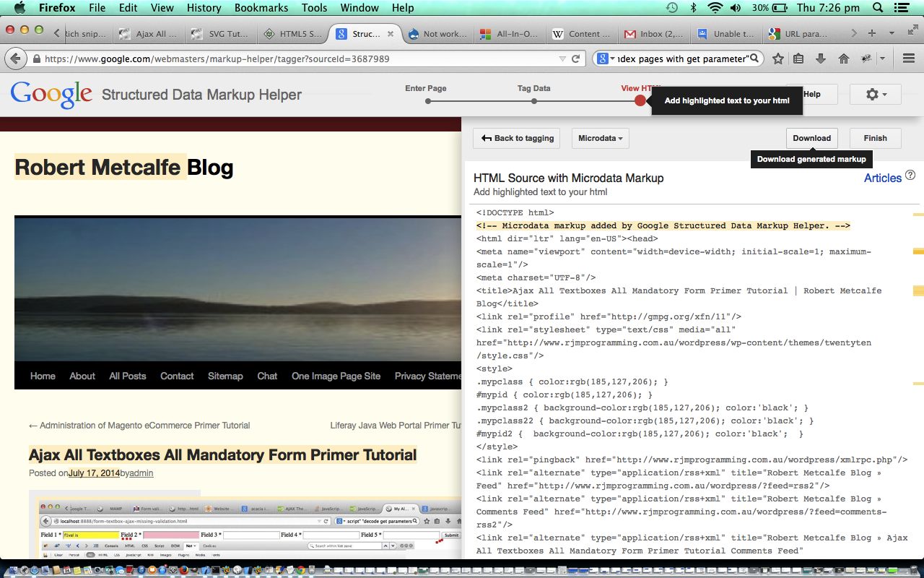The height and width of the screenshot is (578, 924).
Task: Click the Enter Page step marker
Action: point(428,101)
